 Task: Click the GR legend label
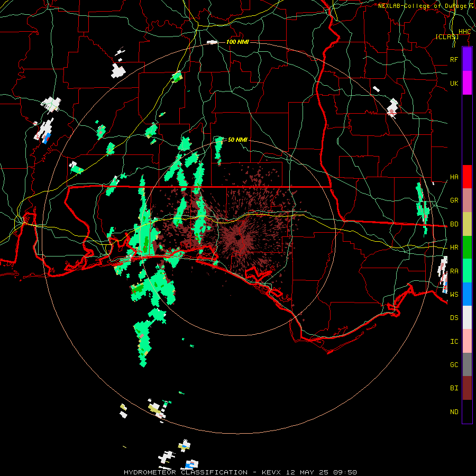454,200
